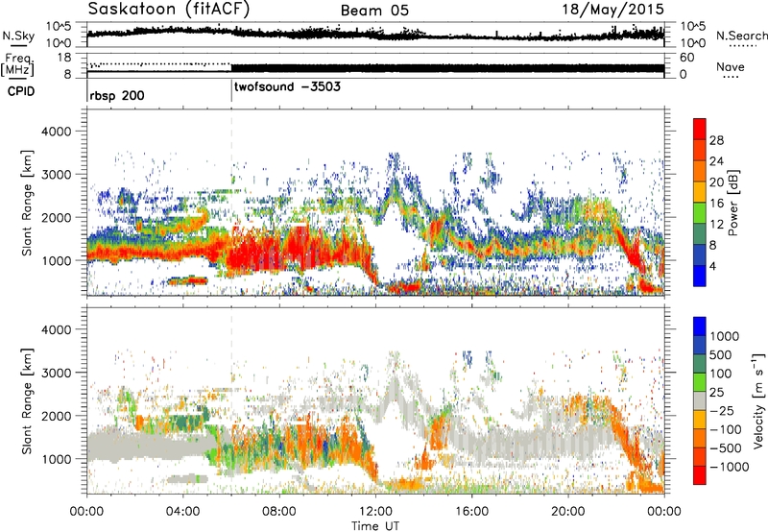The image size is (768, 532).
Task: Click the '12:00' time axis tick label
Action: point(375,511)
